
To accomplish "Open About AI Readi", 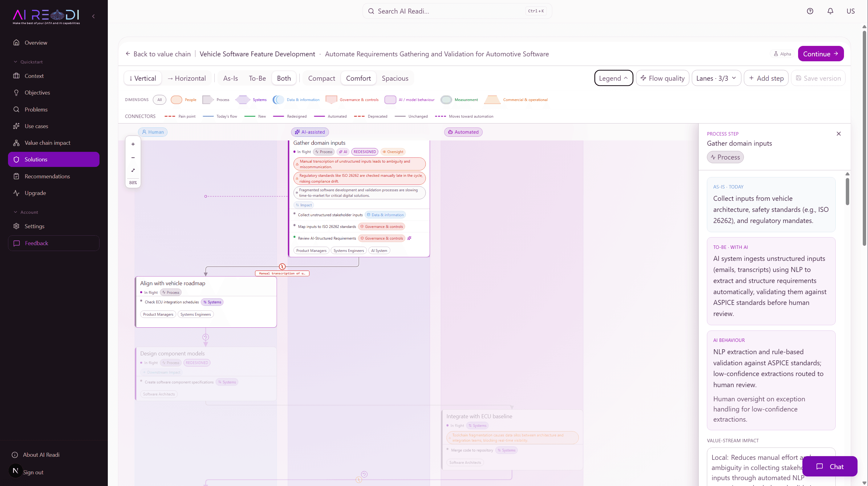I will [36, 455].
